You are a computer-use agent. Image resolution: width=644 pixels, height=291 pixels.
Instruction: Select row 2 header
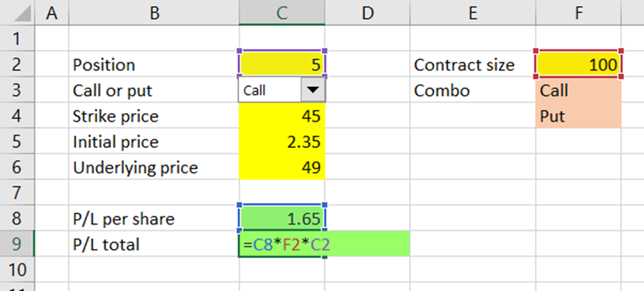pyautogui.click(x=17, y=64)
